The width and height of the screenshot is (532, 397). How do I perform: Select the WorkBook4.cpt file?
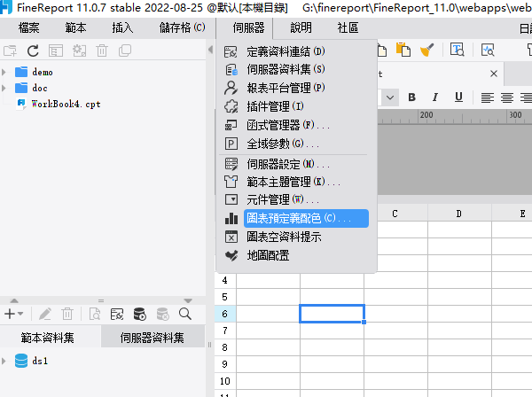click(x=66, y=104)
